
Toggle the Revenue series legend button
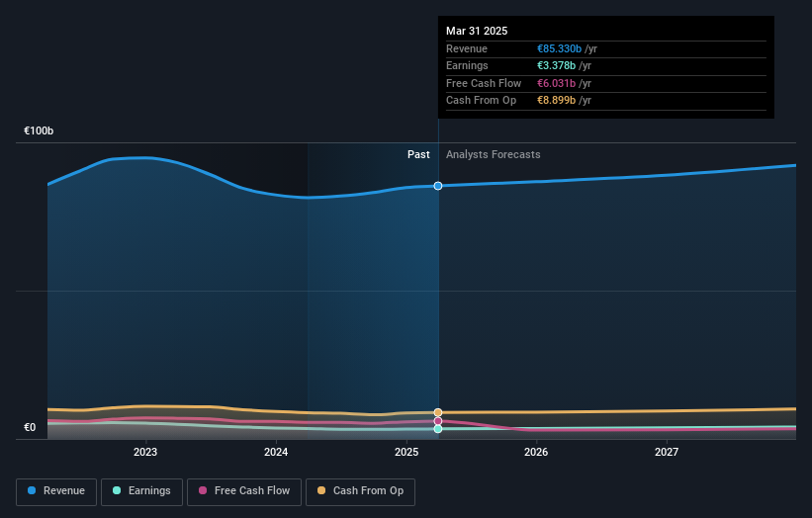tap(56, 491)
